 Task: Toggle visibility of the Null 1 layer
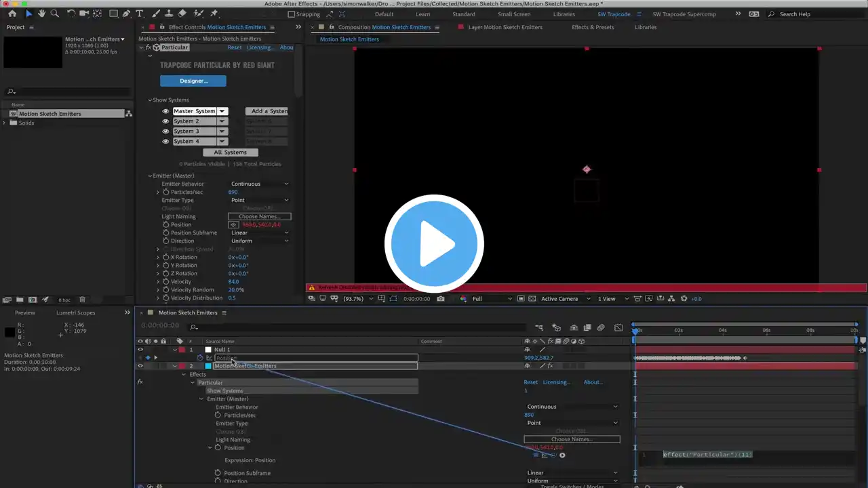tap(140, 350)
